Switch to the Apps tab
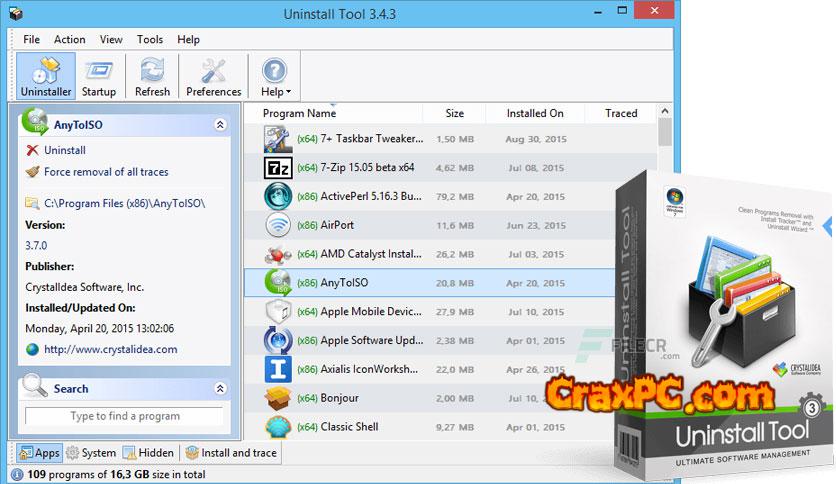Image resolution: width=836 pixels, height=484 pixels. click(x=39, y=453)
